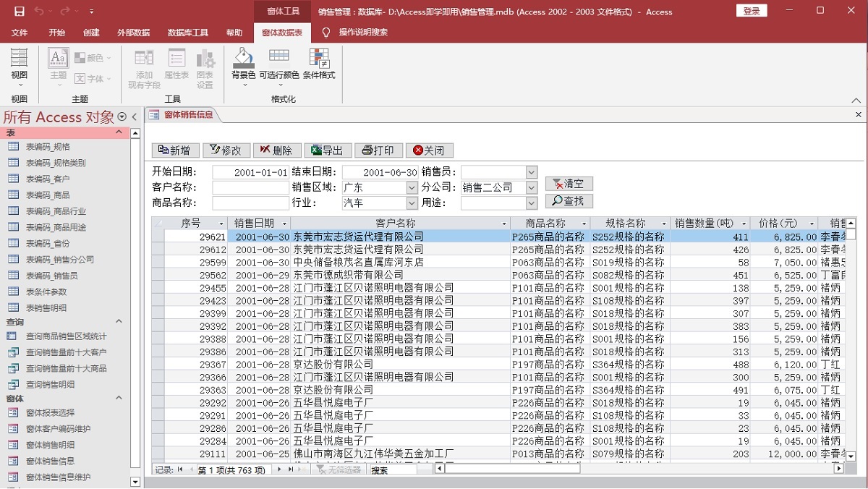Click the 登录 sign-in button
This screenshot has width=868, height=489.
click(752, 11)
